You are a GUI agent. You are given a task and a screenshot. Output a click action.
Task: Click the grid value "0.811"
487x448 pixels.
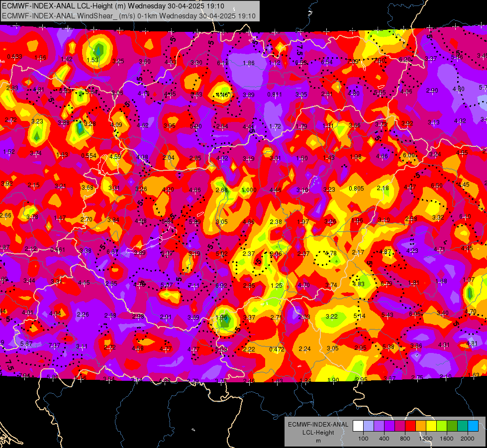(x=275, y=95)
